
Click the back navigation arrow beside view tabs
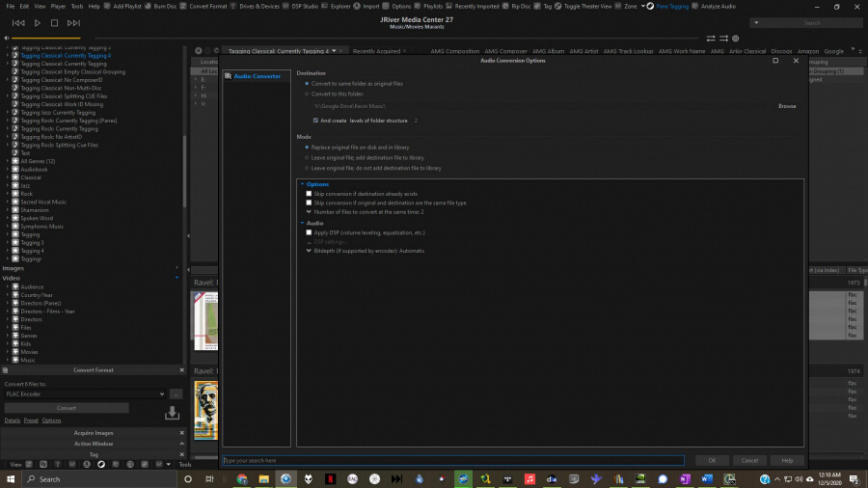coord(198,51)
